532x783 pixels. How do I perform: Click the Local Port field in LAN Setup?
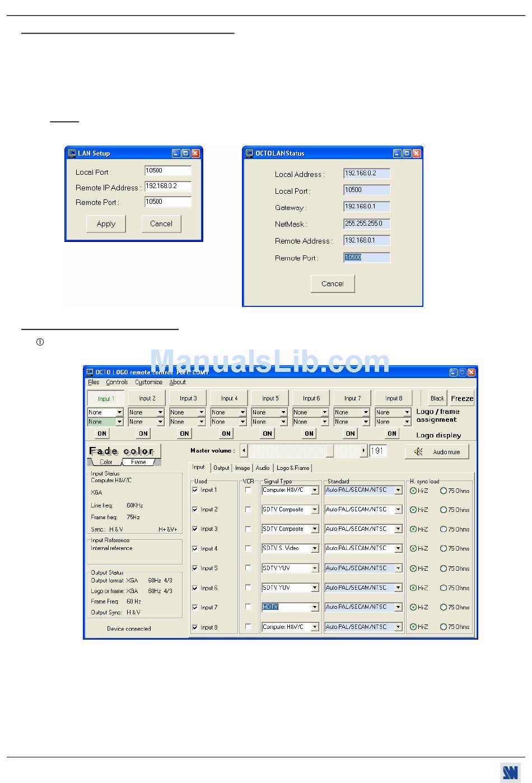coord(167,171)
